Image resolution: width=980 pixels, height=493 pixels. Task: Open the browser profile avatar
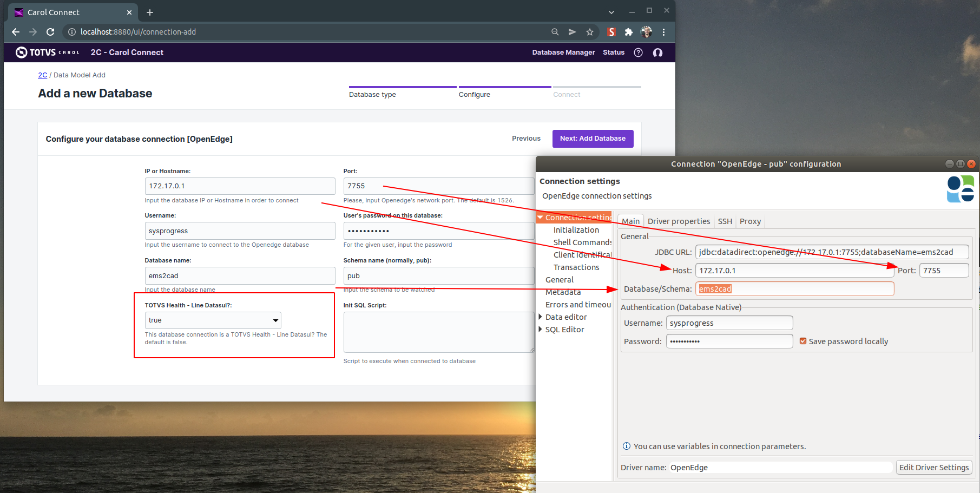pyautogui.click(x=646, y=32)
